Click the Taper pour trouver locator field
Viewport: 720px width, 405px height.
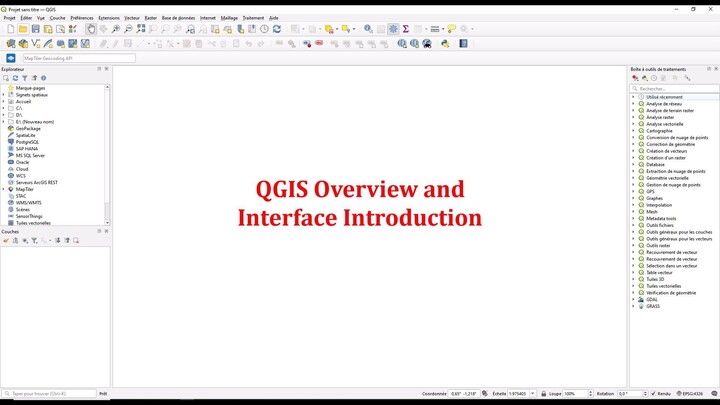coord(49,394)
